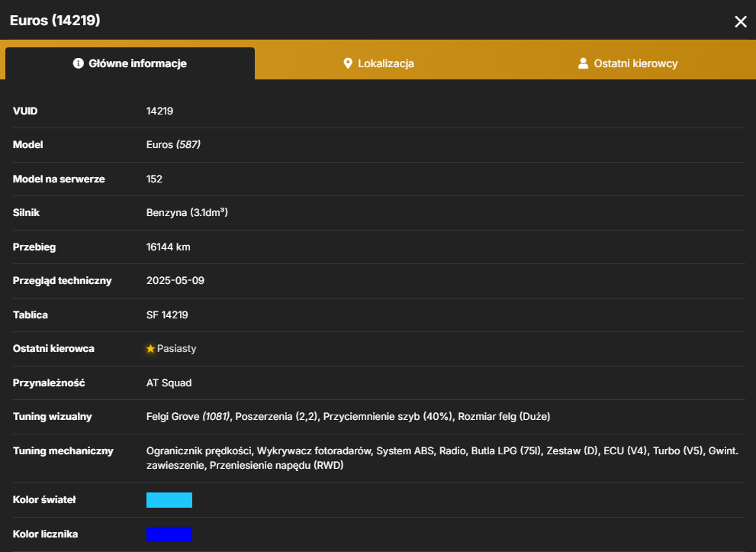This screenshot has width=756, height=552.
Task: Click the Tuning wizualny row label
Action: coord(52,416)
